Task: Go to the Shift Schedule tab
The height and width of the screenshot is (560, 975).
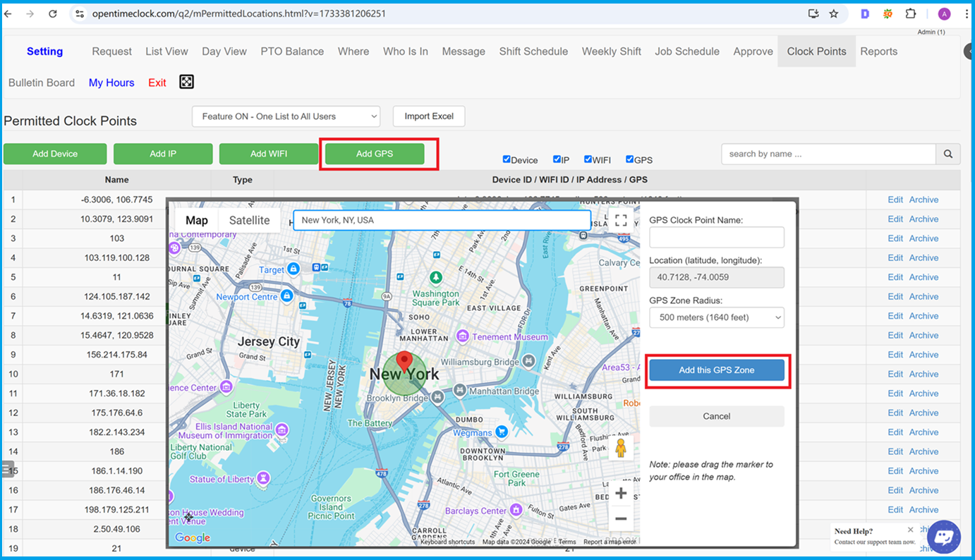Action: point(533,51)
